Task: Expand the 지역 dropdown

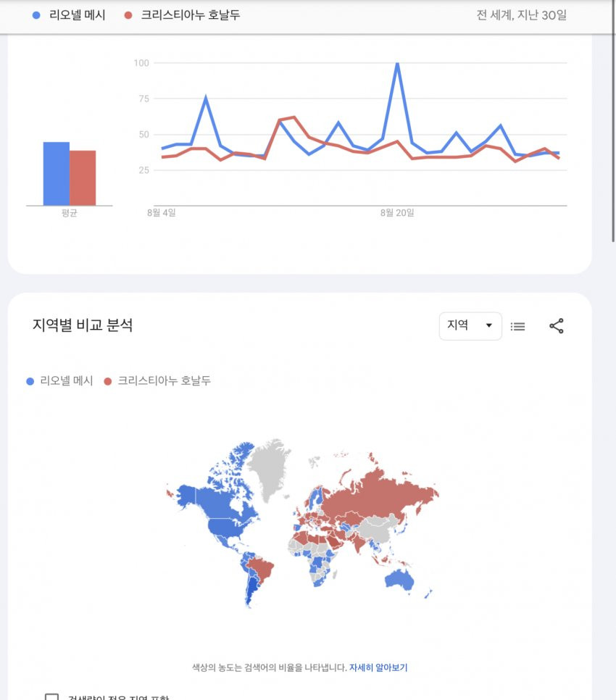Action: tap(470, 326)
